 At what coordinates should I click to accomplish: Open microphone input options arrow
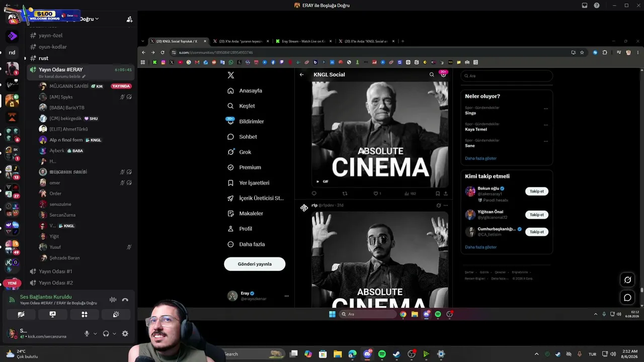pyautogui.click(x=95, y=333)
